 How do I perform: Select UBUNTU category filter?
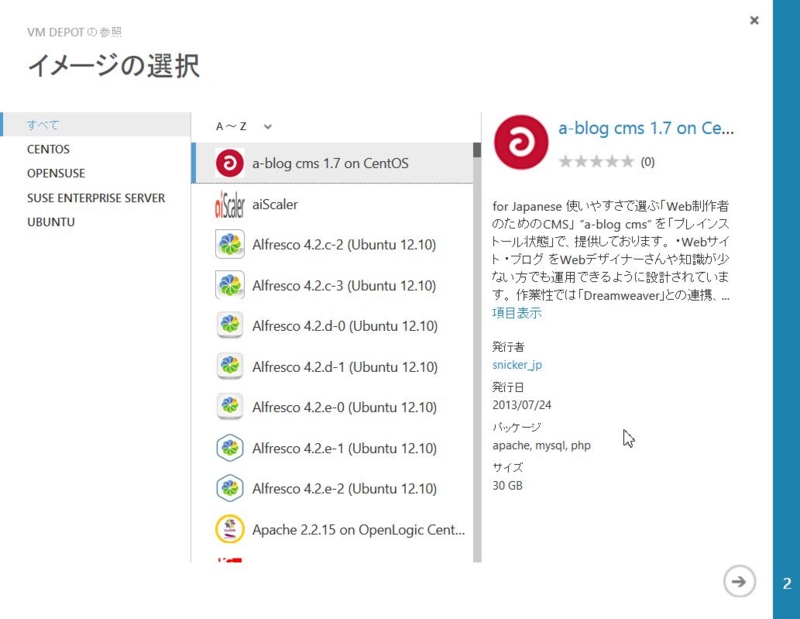tap(51, 222)
